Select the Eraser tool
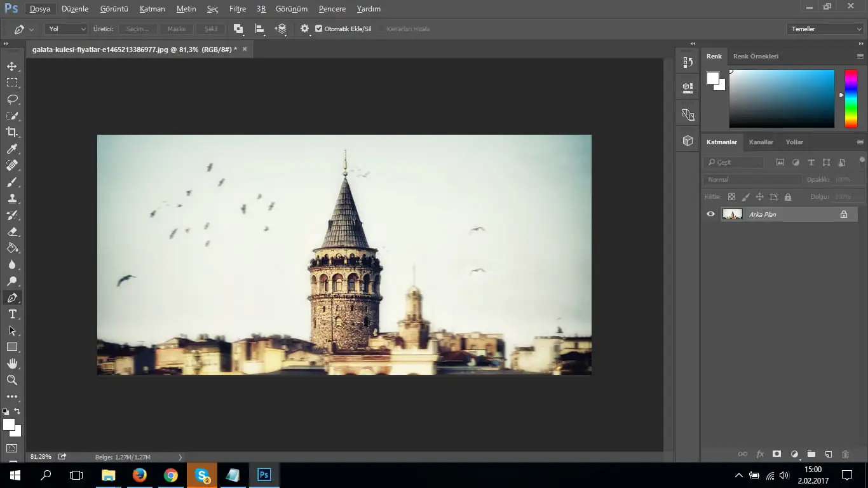The width and height of the screenshot is (868, 488). [12, 231]
